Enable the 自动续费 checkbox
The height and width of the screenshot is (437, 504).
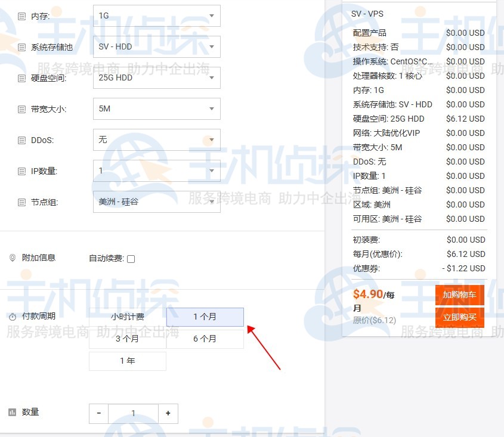click(130, 259)
